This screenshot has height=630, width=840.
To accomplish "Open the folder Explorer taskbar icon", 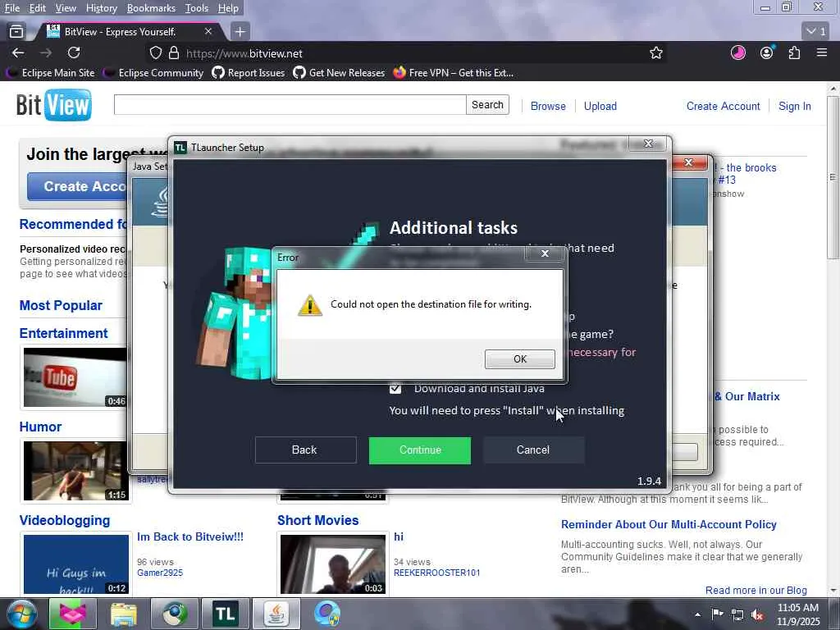I will point(123,614).
